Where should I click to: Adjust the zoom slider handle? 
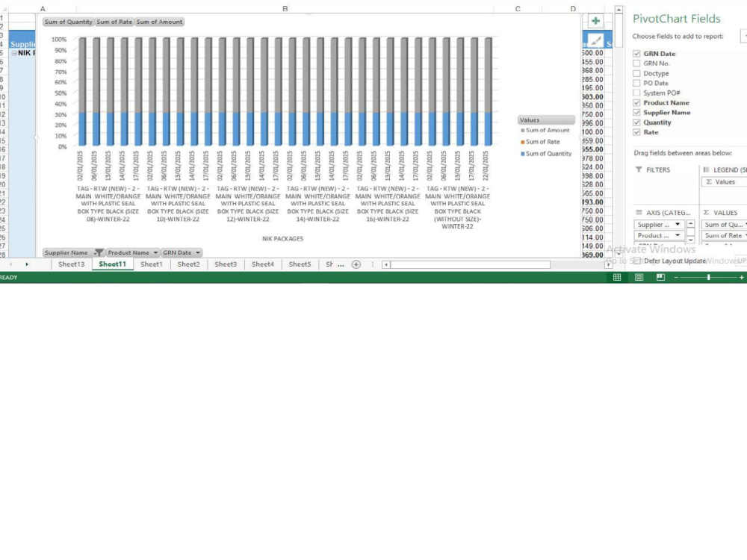click(709, 277)
